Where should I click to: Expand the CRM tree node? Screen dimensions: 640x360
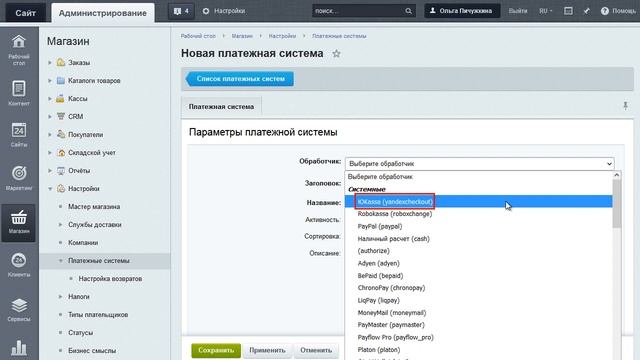pyautogui.click(x=50, y=116)
